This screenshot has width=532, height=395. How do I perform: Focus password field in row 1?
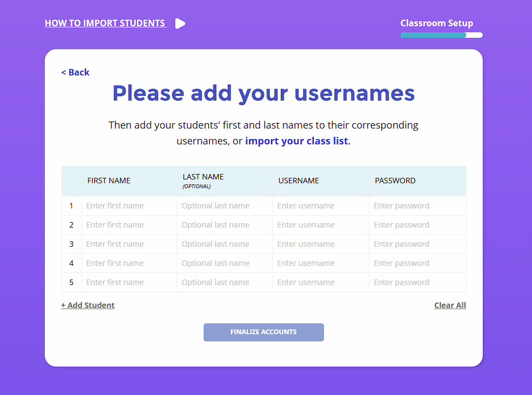(x=418, y=206)
